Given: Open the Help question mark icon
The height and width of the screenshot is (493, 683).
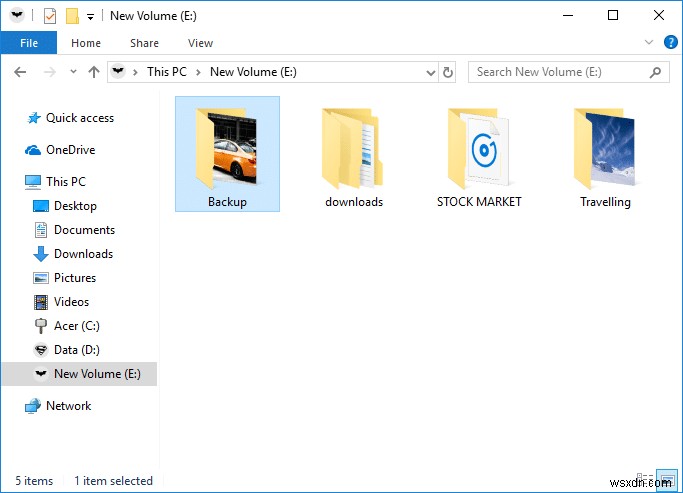Looking at the screenshot, I should click(x=670, y=42).
